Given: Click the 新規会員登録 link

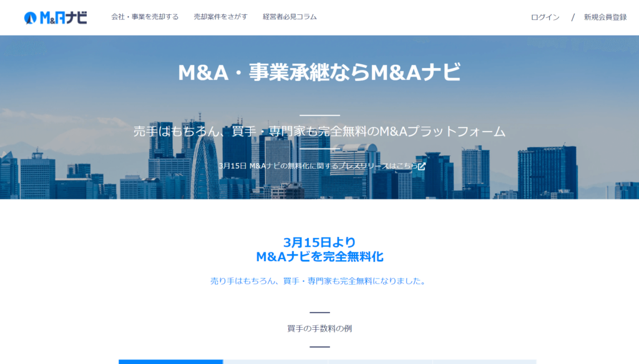Looking at the screenshot, I should 605,17.
